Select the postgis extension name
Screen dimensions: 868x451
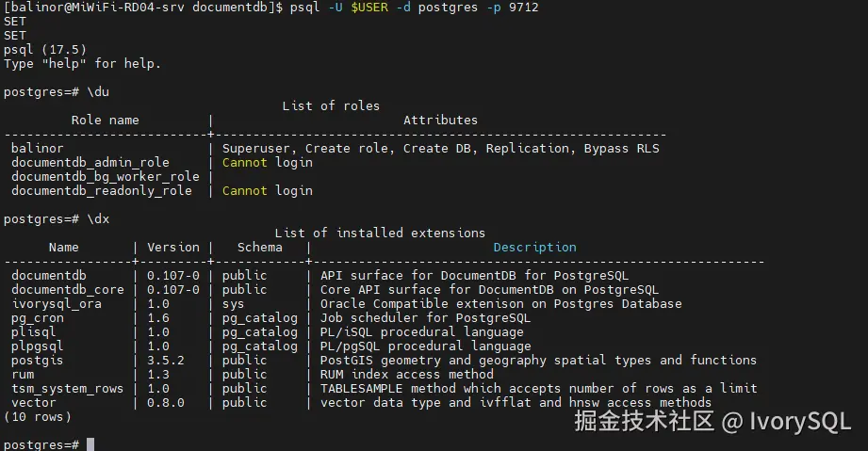(x=37, y=361)
